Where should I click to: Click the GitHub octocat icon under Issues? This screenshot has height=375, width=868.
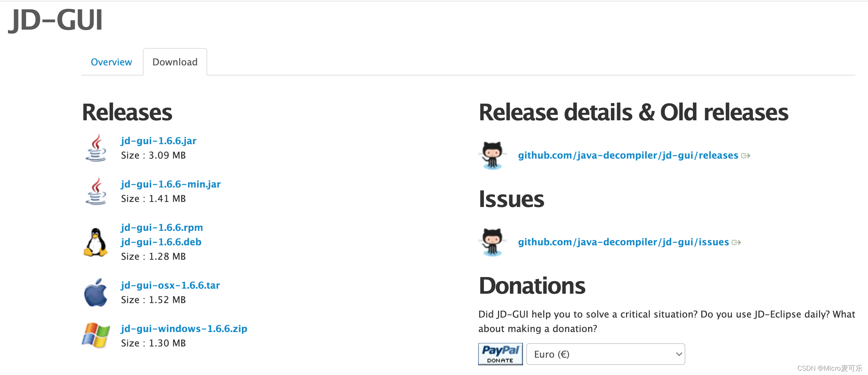(x=492, y=242)
